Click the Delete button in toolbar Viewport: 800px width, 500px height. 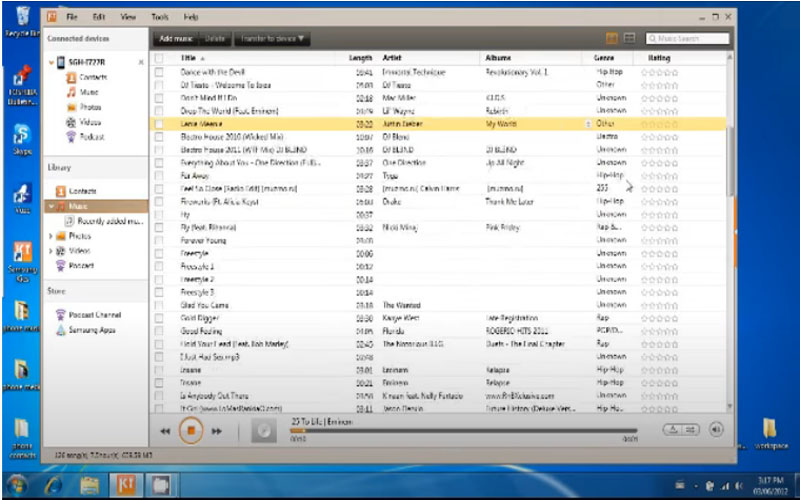(x=215, y=39)
